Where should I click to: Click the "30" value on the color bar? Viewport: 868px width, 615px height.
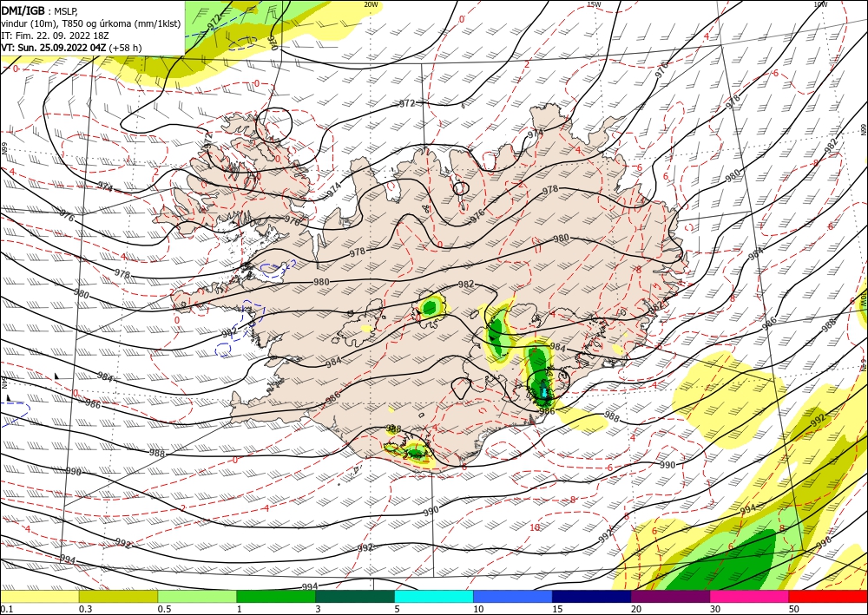click(x=716, y=609)
